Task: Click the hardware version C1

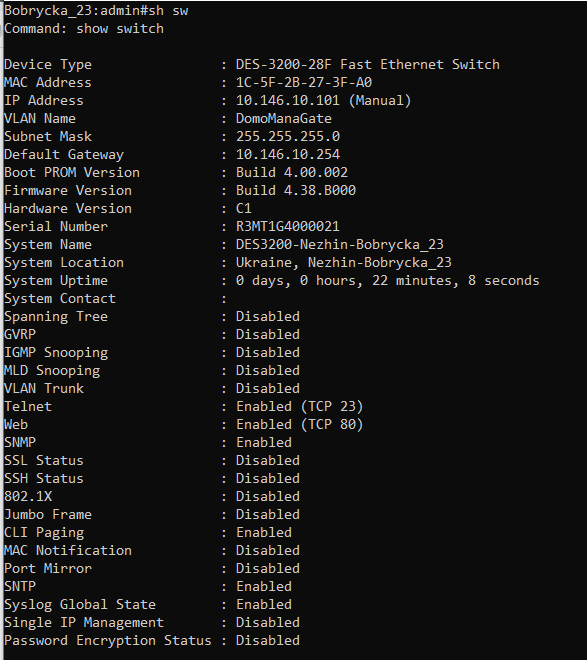Action: 244,208
